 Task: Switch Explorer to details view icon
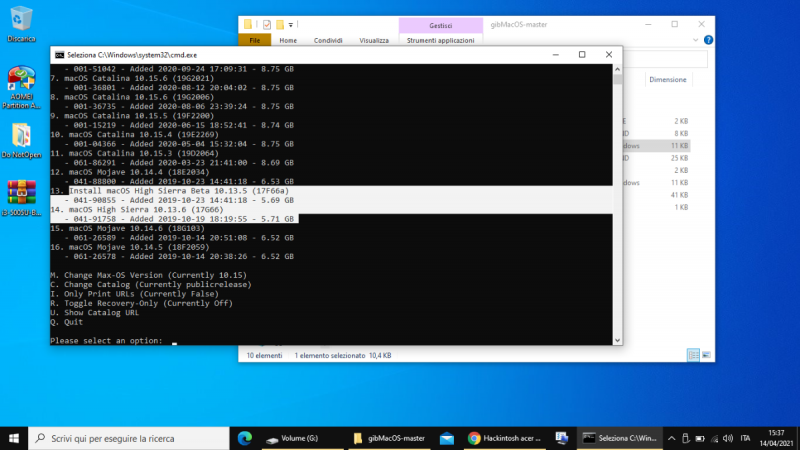pos(693,355)
